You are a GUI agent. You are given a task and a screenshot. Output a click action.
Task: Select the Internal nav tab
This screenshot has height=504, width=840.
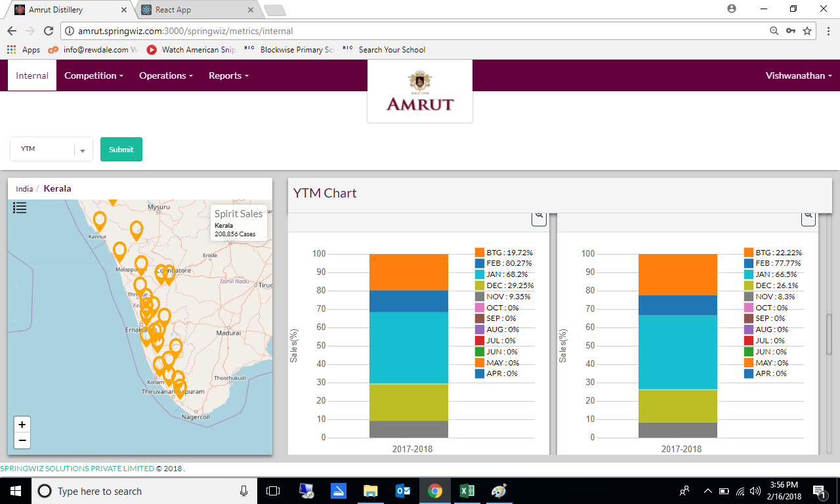click(32, 75)
